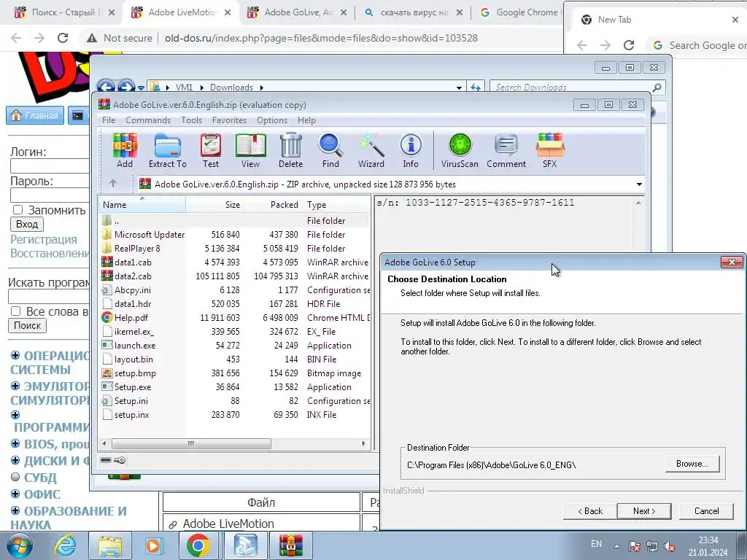Open the Tools menu
Viewport: 747px width, 560px height.
pos(192,120)
